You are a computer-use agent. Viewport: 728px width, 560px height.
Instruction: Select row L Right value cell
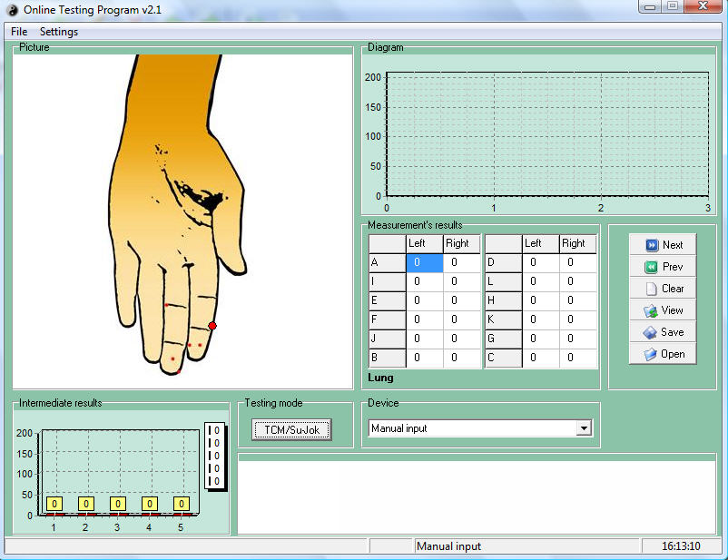pos(577,282)
